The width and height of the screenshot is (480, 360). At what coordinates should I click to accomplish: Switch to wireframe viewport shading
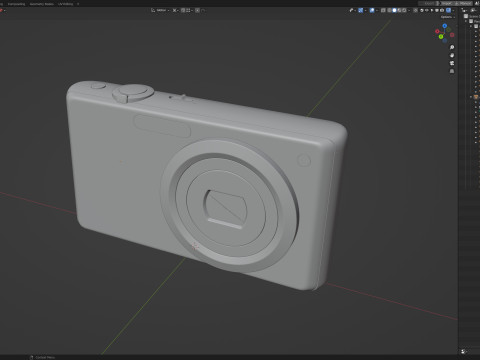(389, 10)
